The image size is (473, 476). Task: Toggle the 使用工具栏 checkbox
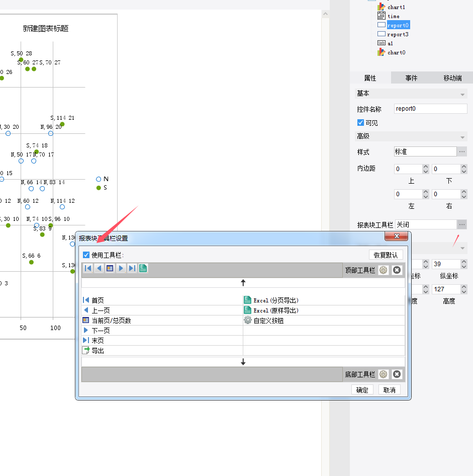point(86,255)
